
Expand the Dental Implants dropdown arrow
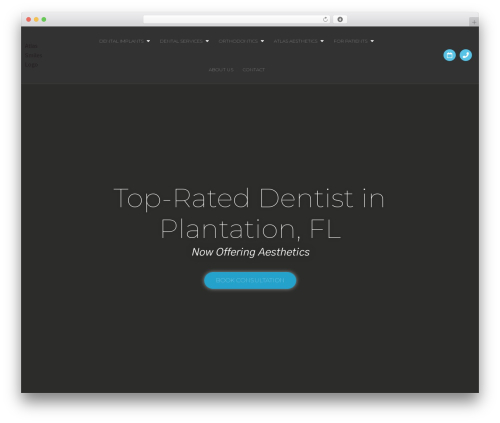(x=148, y=41)
